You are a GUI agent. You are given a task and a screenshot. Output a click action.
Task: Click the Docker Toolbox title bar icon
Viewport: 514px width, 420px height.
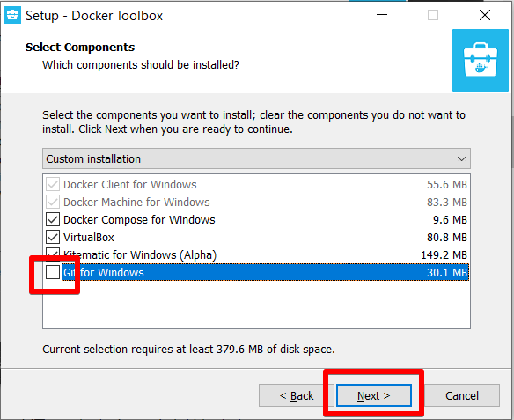[12, 16]
